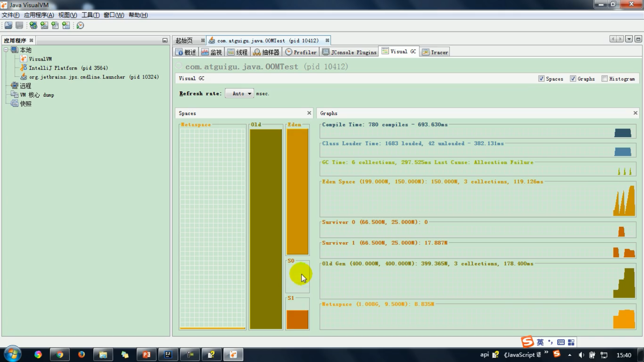The height and width of the screenshot is (362, 644).
Task: Open the 工具(T) menu
Action: pyautogui.click(x=90, y=15)
